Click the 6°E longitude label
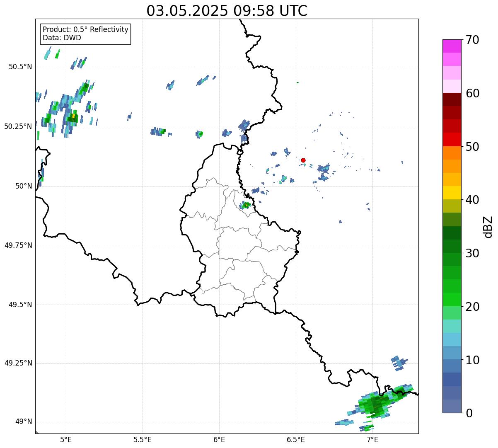 219,440
